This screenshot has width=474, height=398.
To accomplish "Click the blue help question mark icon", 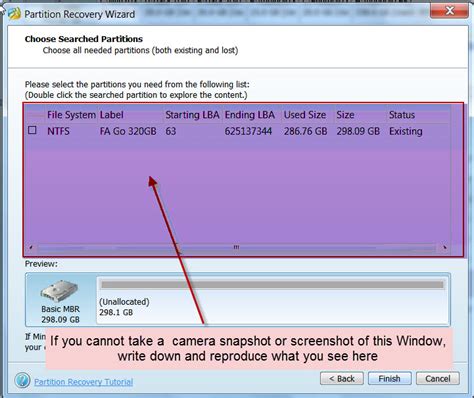I will pos(22,380).
